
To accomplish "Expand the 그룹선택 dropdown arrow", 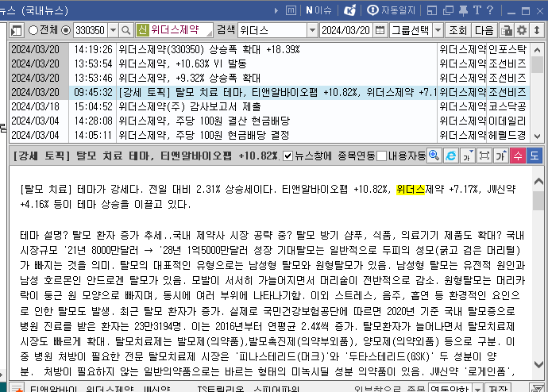I will [438, 31].
